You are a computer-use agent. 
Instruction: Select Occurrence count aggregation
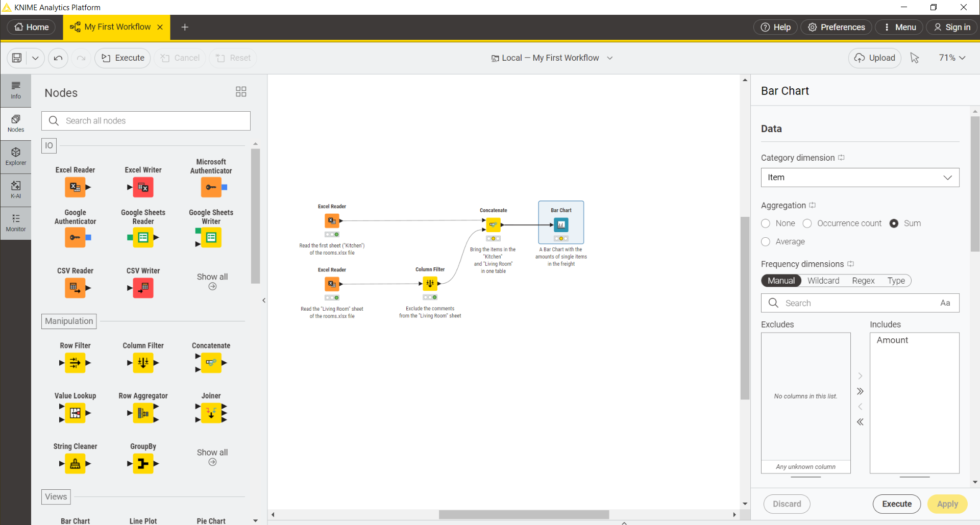tap(808, 223)
